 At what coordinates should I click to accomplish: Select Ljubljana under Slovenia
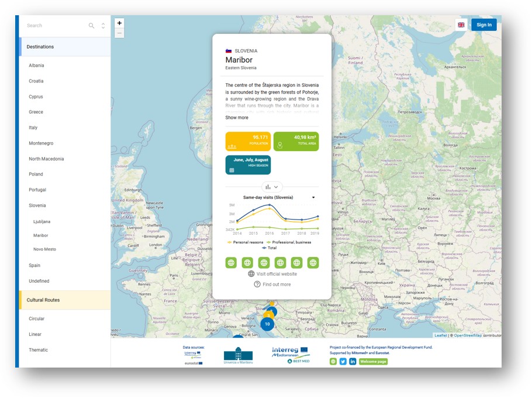pos(42,221)
